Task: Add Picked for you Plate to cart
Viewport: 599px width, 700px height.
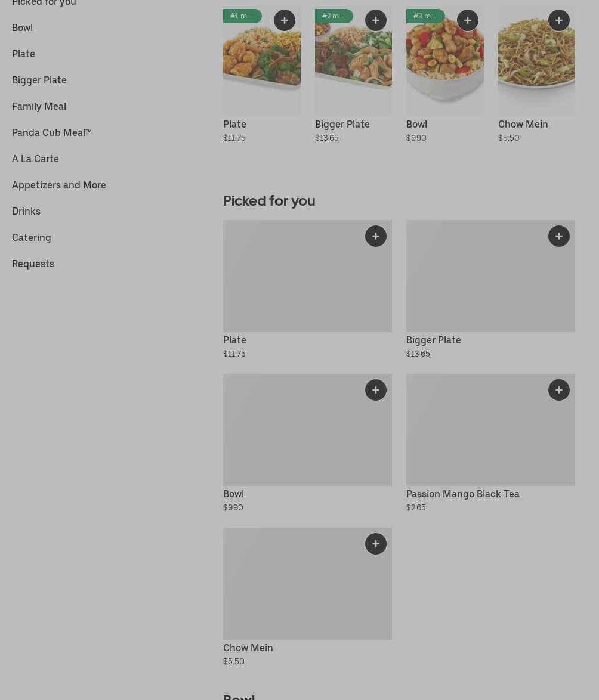Action: tap(376, 236)
